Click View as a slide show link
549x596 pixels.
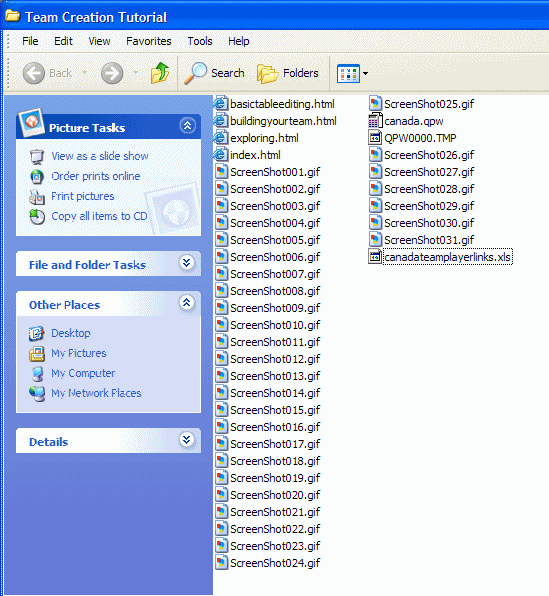100,156
